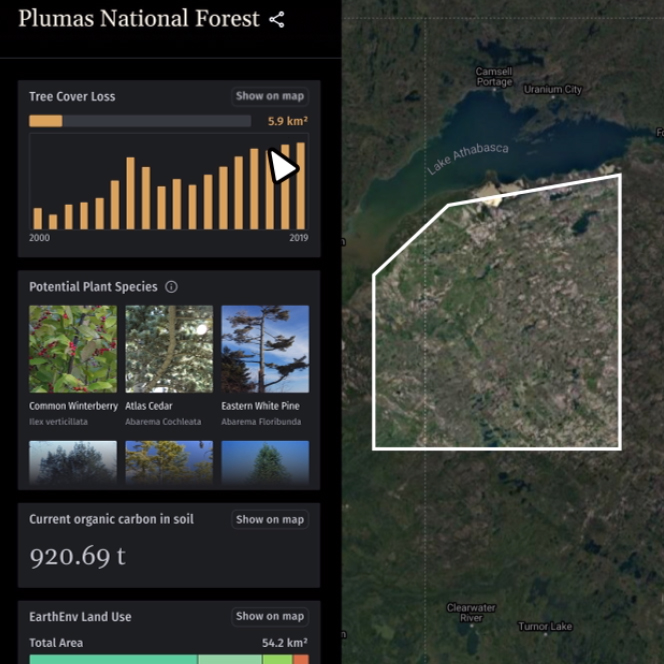Click the Eastern White Pine name label
This screenshot has width=664, height=664.
click(260, 406)
